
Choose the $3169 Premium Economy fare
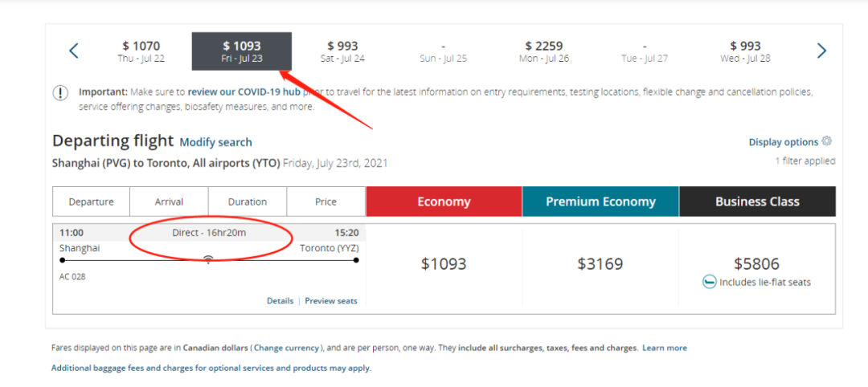coord(600,263)
